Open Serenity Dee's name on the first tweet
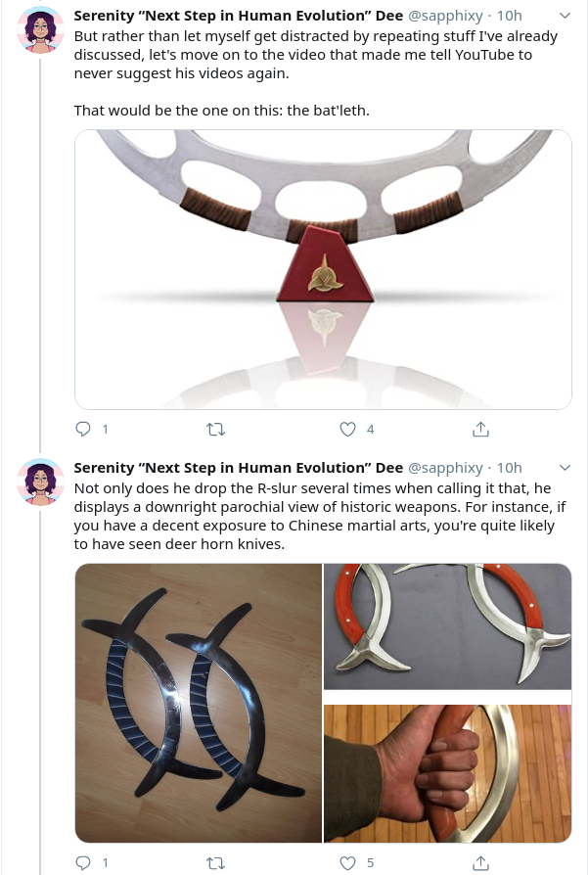Screen dimensions: 588x875 pyautogui.click(x=238, y=16)
